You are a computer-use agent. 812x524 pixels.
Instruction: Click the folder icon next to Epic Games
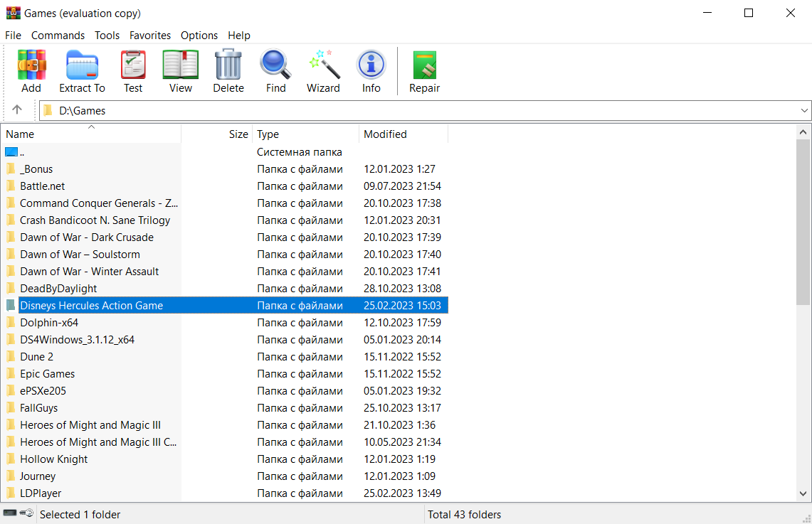pos(11,373)
